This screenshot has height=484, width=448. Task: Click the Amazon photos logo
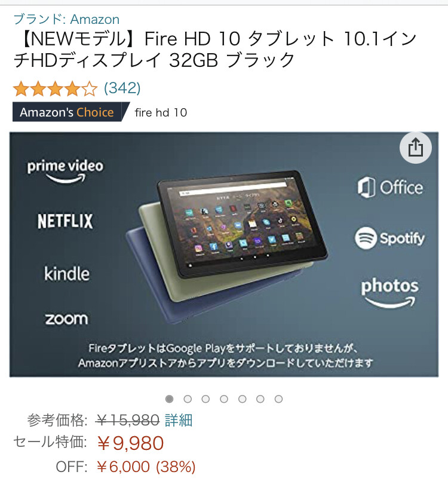pos(389,293)
